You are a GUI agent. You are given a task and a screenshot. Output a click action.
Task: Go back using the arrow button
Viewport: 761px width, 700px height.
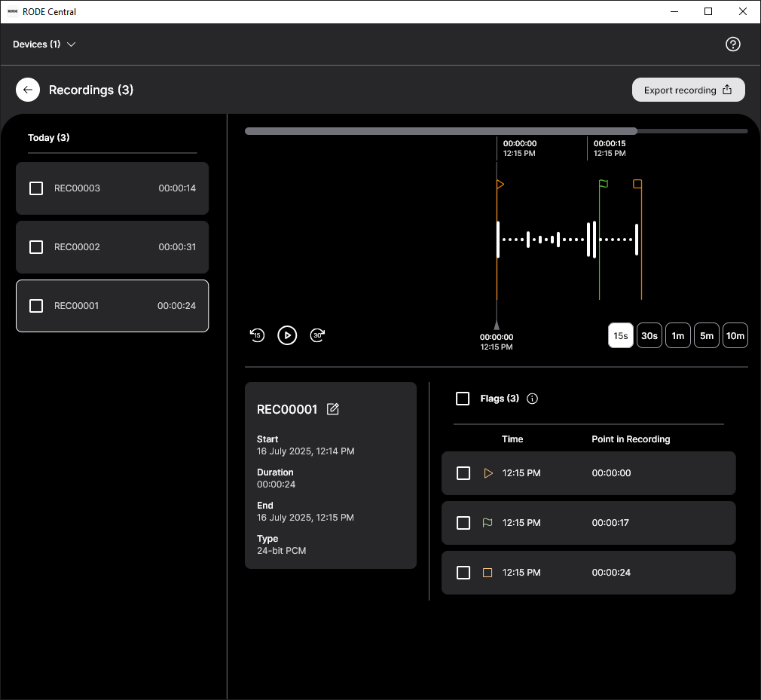[x=28, y=90]
